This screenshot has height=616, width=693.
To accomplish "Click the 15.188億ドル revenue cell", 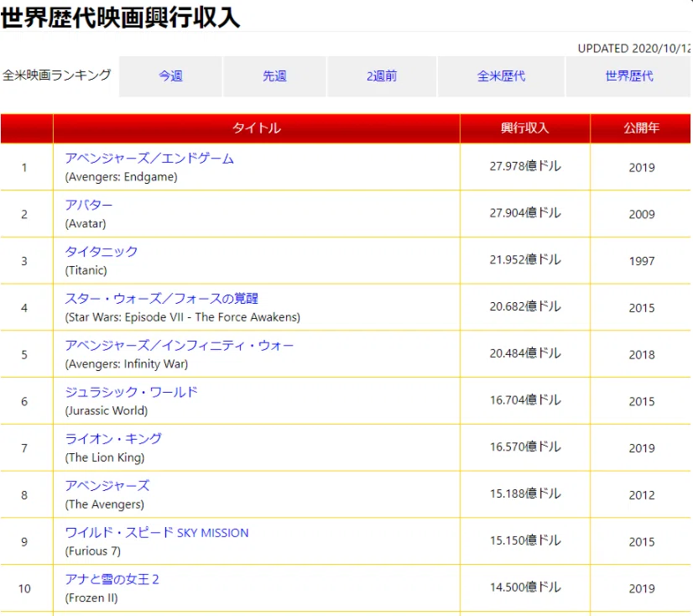I will pos(525,494).
